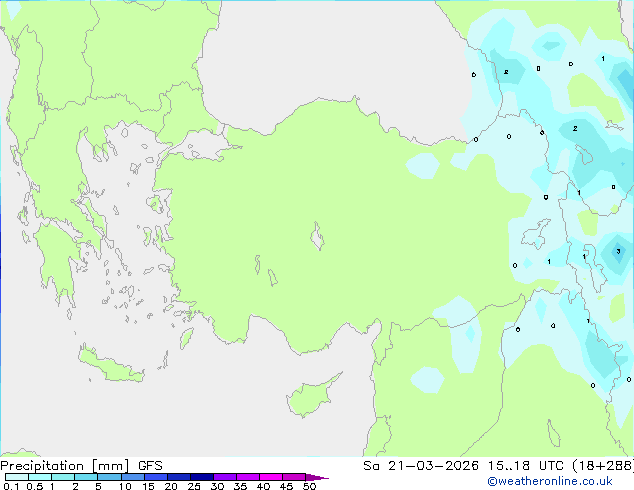Click the 45–50 mm legend color swatch
This screenshot has height=490, width=634.
(x=294, y=477)
